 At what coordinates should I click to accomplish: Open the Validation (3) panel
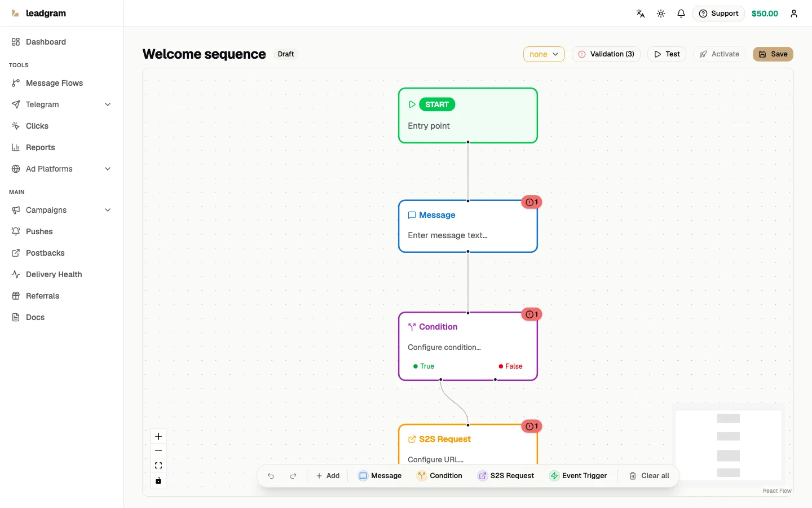[606, 54]
